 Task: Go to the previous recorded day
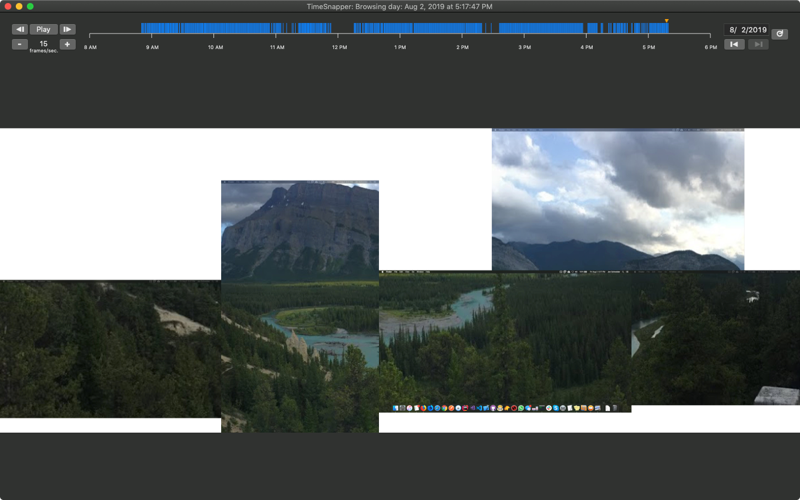click(x=734, y=44)
